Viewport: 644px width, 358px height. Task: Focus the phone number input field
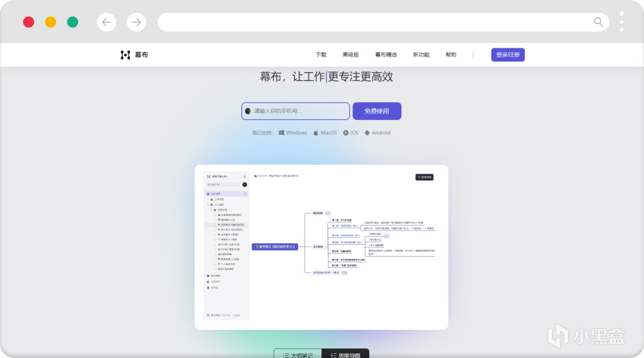tap(296, 111)
